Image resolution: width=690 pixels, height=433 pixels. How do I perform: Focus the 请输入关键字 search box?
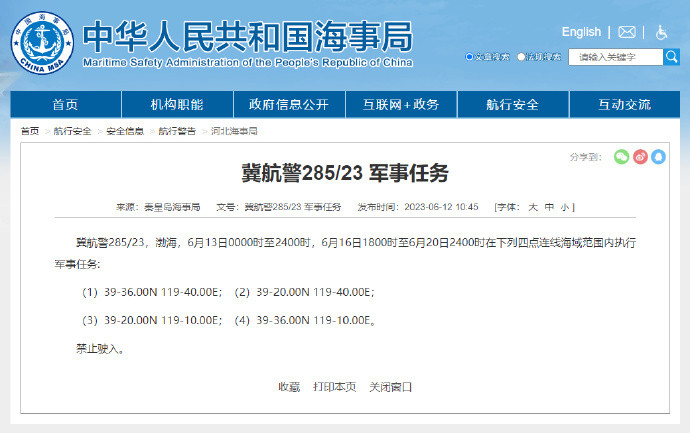pyautogui.click(x=616, y=57)
